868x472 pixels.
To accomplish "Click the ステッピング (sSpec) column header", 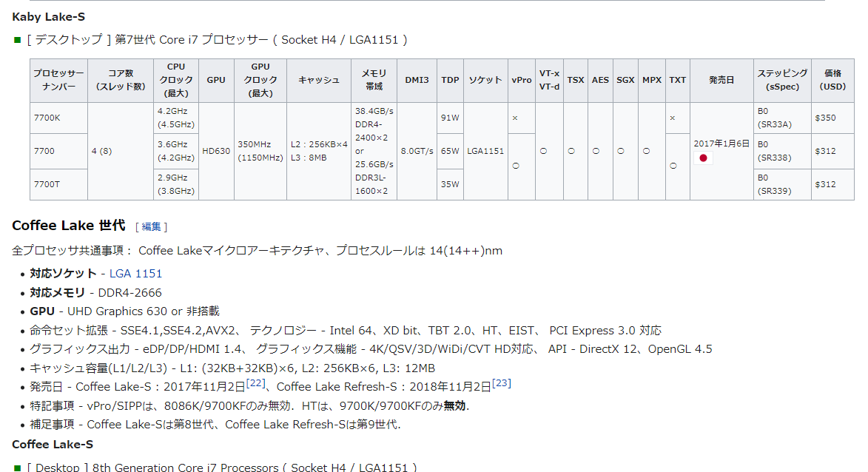I will 782,80.
